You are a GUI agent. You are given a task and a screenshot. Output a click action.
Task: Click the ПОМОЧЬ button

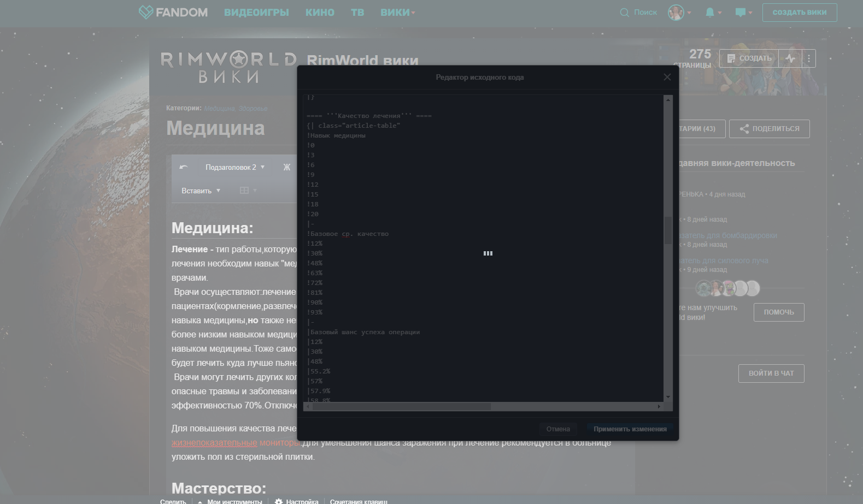click(779, 312)
